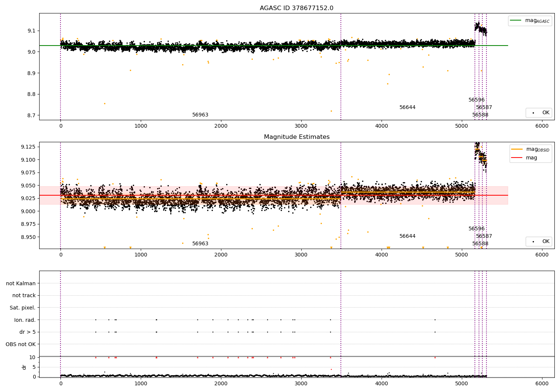Click the 9.050 y-tick label
This screenshot has width=560, height=392.
click(29, 186)
